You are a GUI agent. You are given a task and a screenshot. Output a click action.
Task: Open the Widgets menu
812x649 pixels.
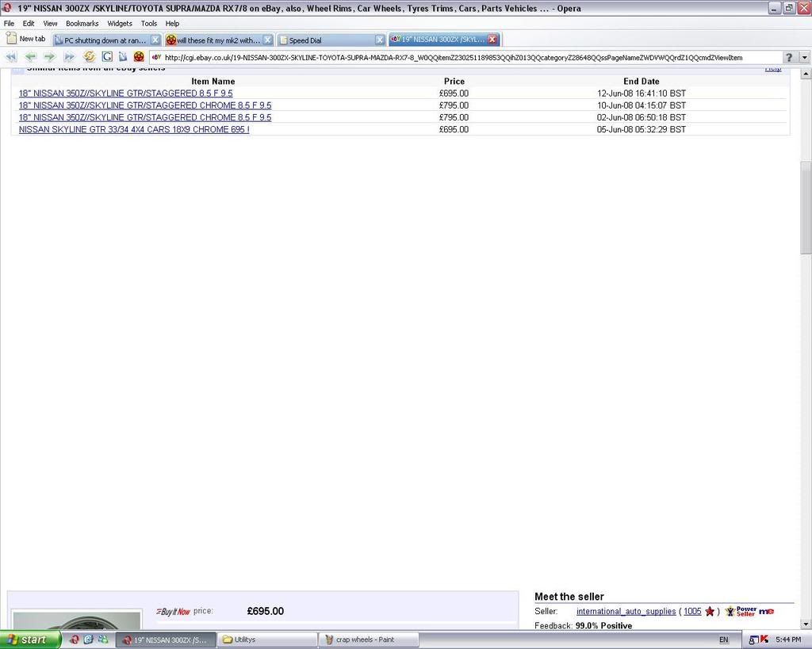120,23
